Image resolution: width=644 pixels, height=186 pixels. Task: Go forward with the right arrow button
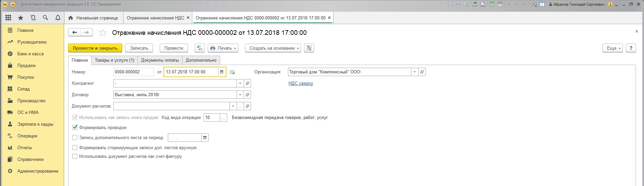pos(87,32)
